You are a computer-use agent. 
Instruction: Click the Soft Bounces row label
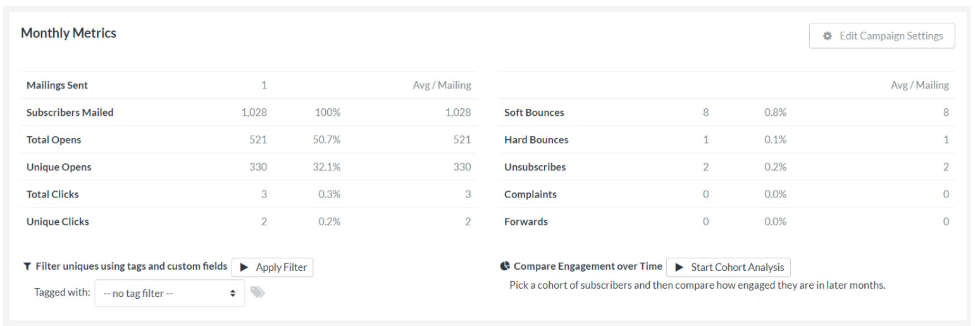(534, 113)
